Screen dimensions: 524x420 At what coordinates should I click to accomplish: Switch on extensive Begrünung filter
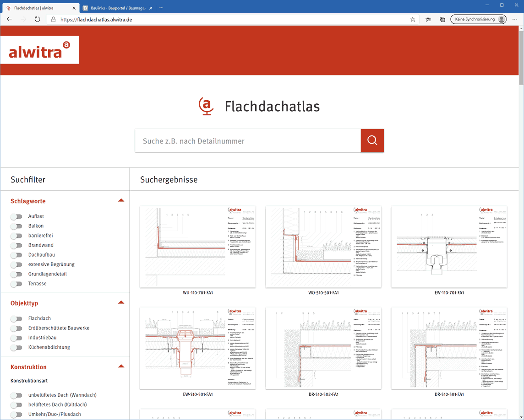tap(16, 264)
